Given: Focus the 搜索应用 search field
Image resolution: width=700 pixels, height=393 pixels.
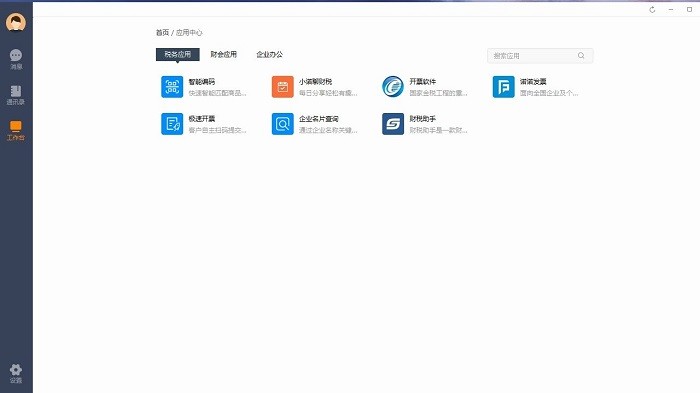Looking at the screenshot, I should [x=540, y=56].
